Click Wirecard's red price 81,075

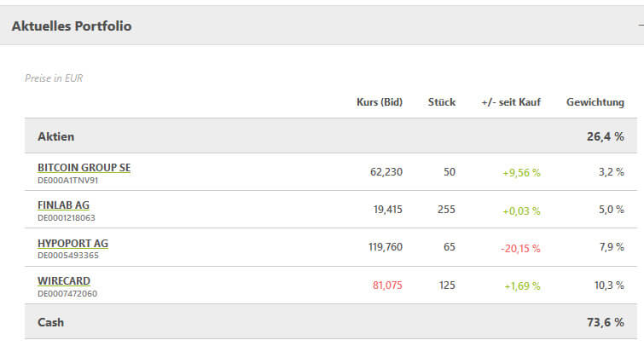point(387,285)
